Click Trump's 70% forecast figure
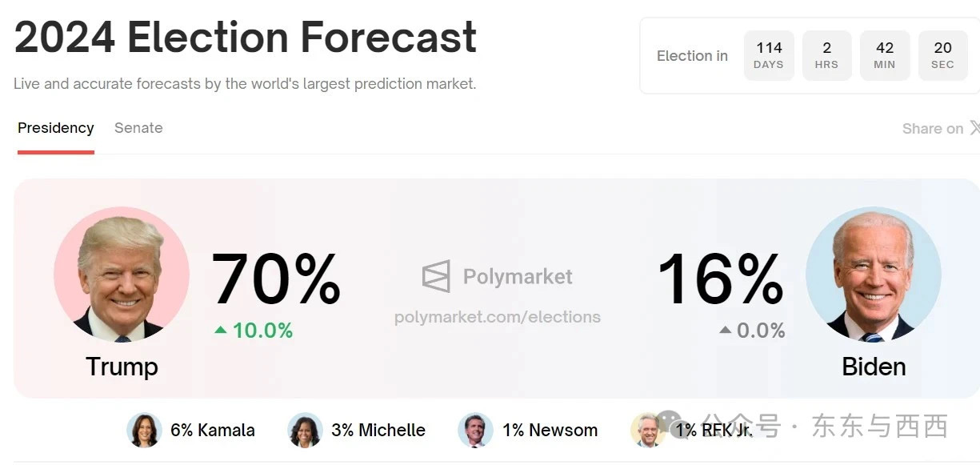 tap(276, 279)
